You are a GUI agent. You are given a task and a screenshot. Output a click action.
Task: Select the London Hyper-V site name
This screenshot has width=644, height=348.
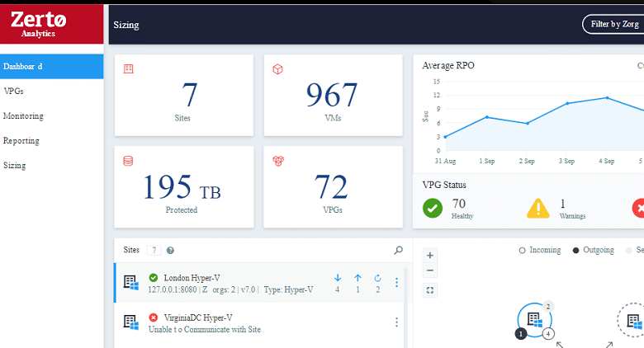pyautogui.click(x=192, y=278)
